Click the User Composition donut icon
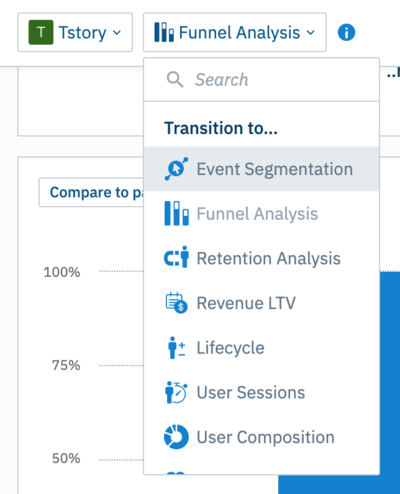 [x=176, y=437]
